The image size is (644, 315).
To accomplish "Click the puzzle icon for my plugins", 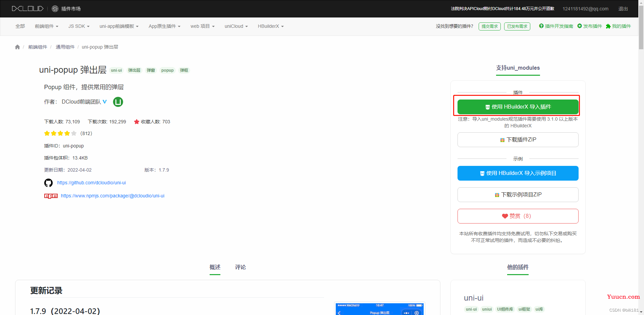I will tap(608, 26).
